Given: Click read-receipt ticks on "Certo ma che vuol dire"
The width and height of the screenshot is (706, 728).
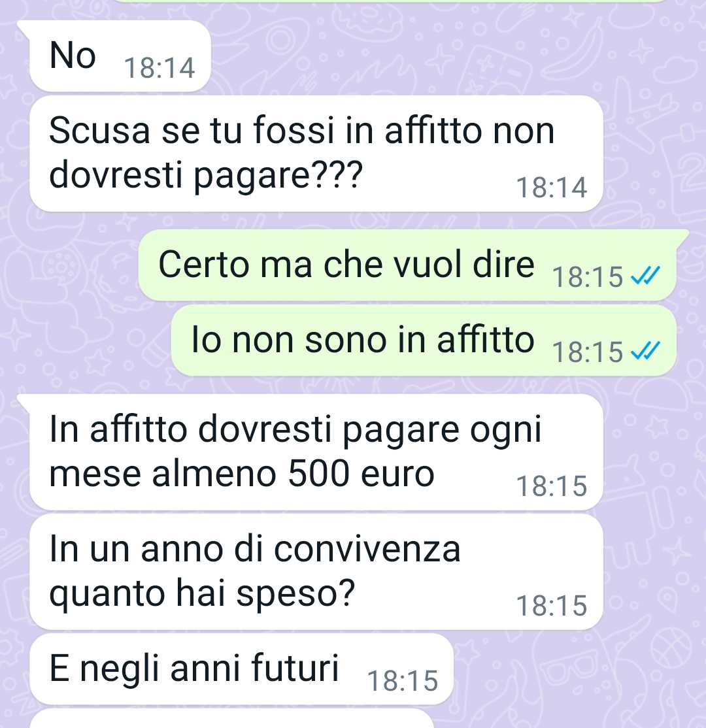Looking at the screenshot, I should (646, 276).
